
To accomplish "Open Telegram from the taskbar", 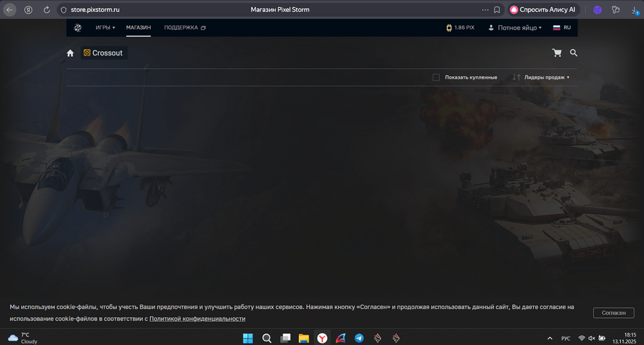I will 359,338.
